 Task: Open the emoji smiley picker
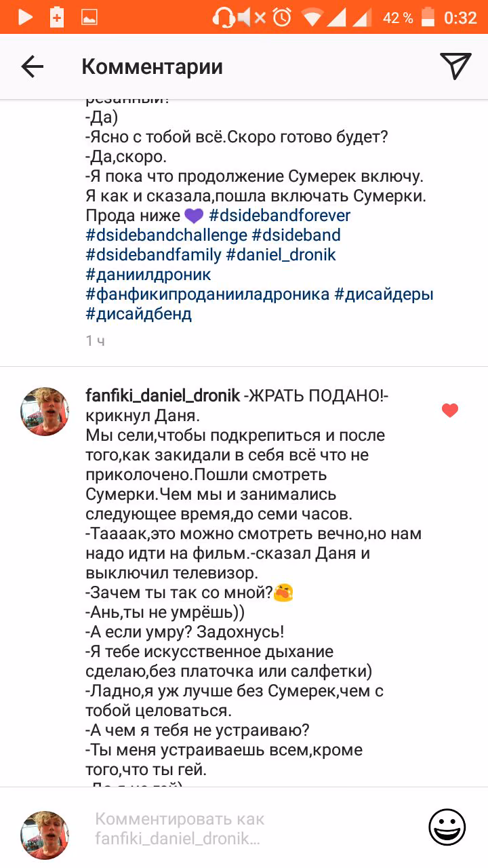(x=447, y=827)
